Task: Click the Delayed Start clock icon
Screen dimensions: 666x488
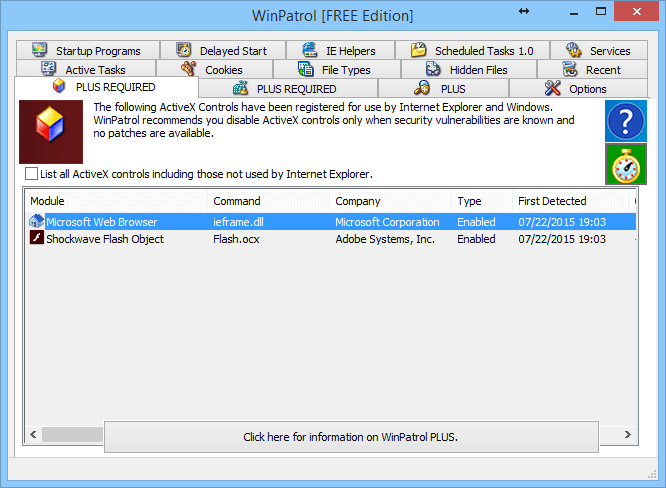Action: tap(183, 50)
